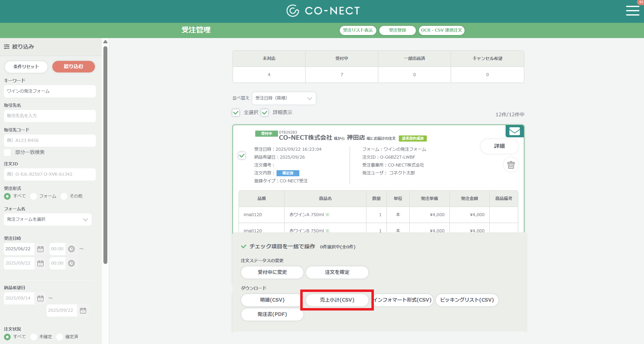Click キャンセル希望 status column header
The width and height of the screenshot is (644, 344).
(x=487, y=58)
